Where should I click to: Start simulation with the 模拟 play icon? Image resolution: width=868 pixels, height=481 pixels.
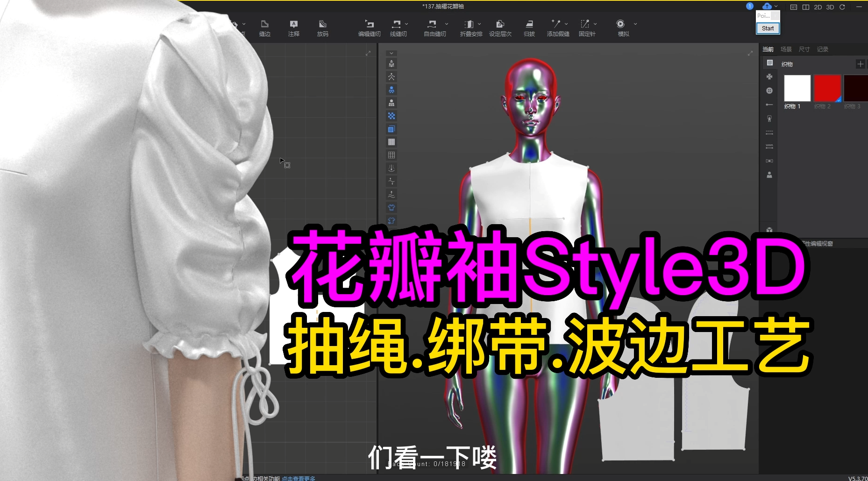click(620, 24)
